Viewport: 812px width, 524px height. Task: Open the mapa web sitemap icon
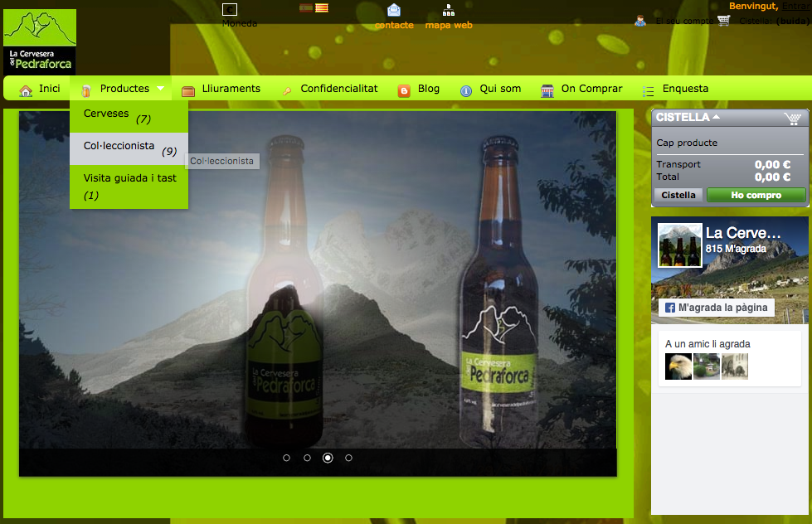(x=449, y=11)
